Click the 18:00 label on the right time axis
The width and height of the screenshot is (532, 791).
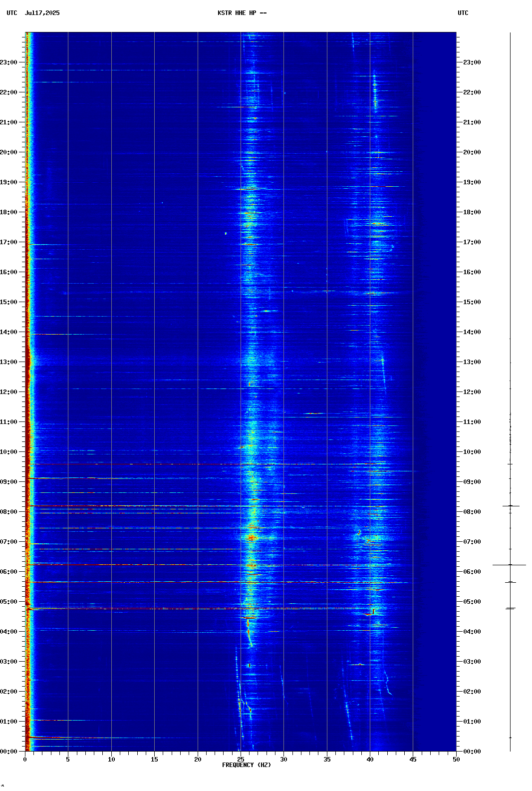tap(472, 212)
